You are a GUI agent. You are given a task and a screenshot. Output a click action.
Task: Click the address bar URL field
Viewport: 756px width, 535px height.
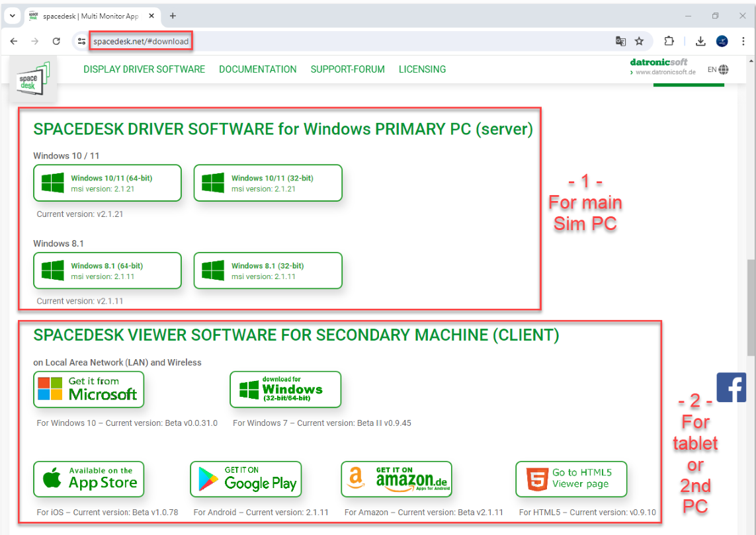pyautogui.click(x=352, y=42)
